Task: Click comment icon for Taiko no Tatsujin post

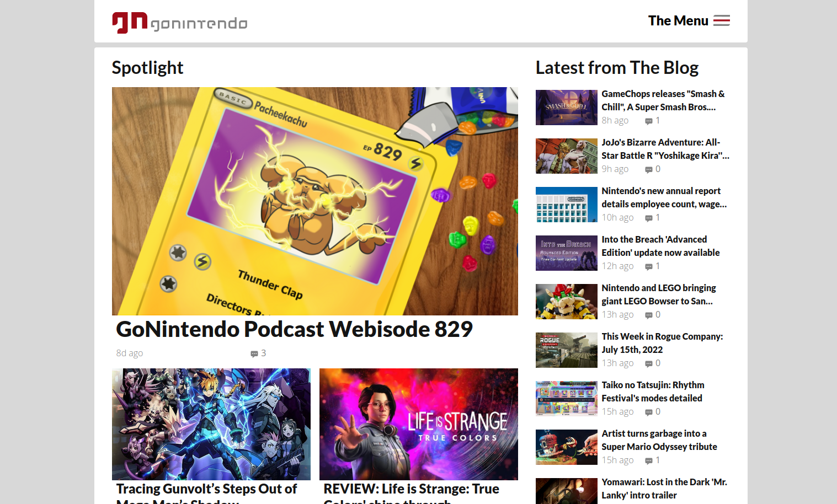Action: point(648,412)
